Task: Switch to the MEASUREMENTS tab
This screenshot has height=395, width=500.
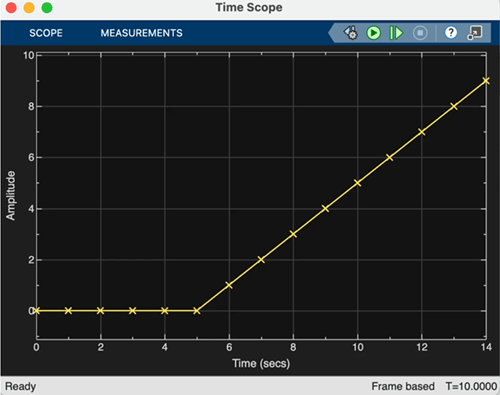Action: pos(142,33)
